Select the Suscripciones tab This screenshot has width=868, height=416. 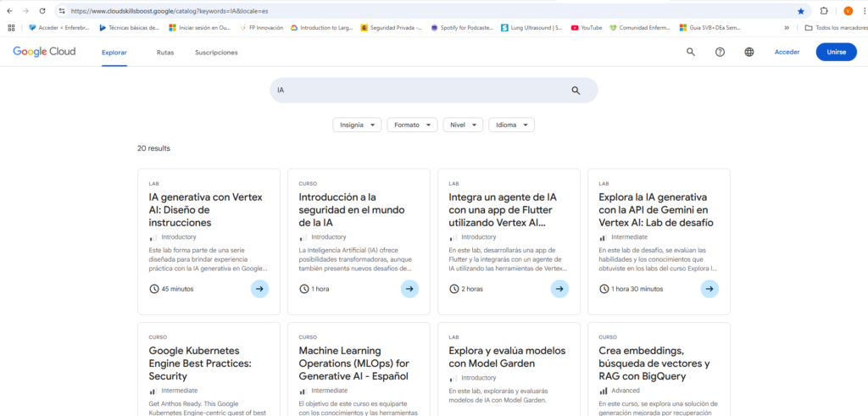[216, 53]
